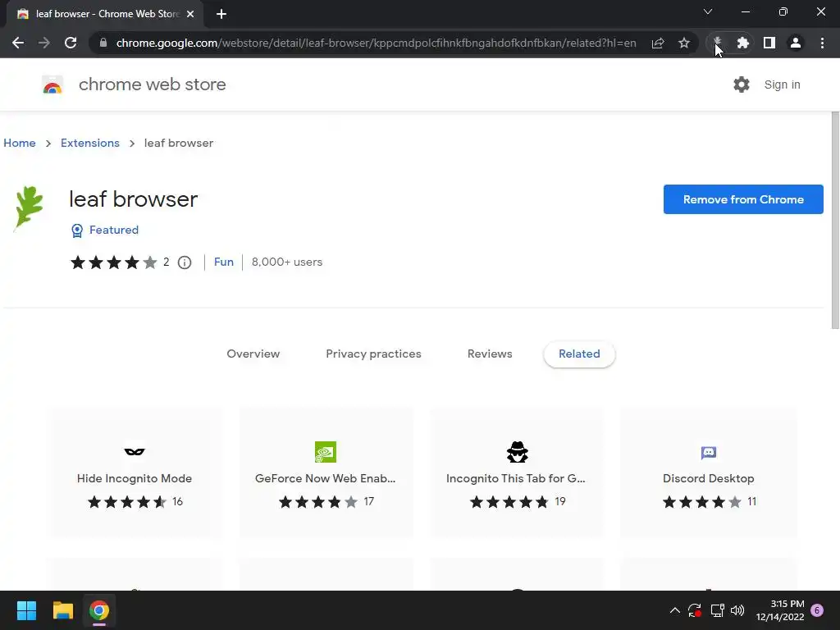Go to the Extensions breadcrumb
Screen dimensions: 840x630
tap(90, 143)
